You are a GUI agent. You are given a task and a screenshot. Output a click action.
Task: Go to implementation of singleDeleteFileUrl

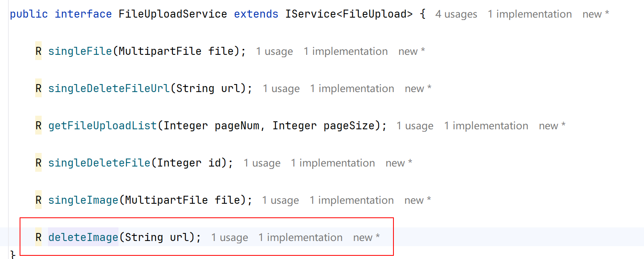pyautogui.click(x=352, y=89)
